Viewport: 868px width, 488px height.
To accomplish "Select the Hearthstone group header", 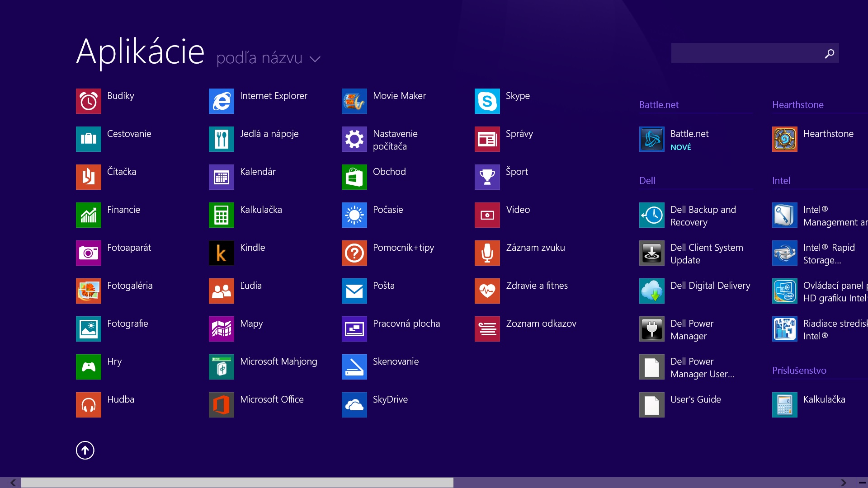I will point(798,105).
